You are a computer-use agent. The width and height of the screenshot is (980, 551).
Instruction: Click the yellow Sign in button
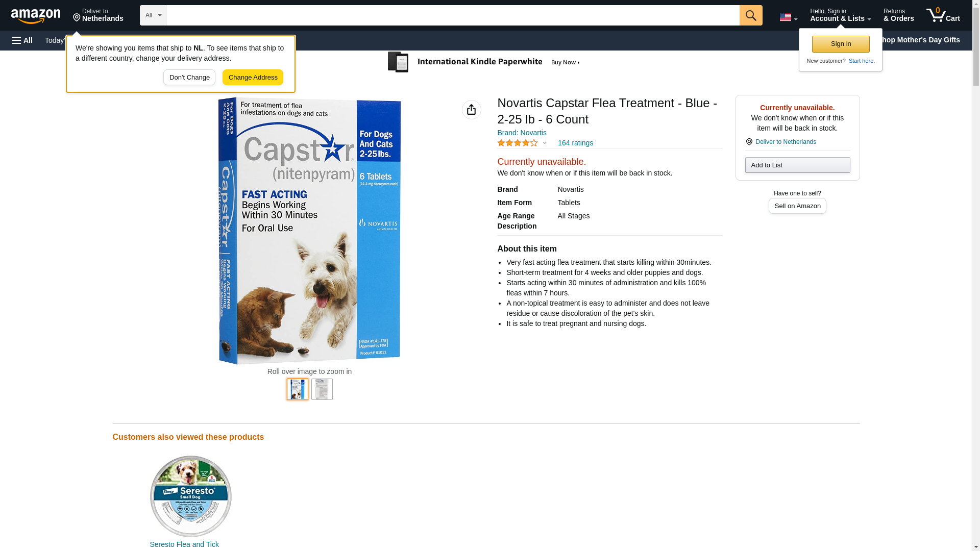(x=840, y=44)
